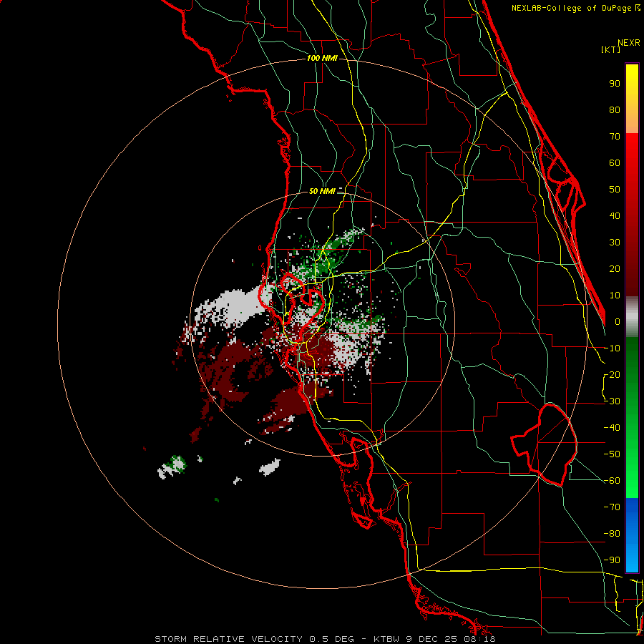Click the positive 10 value on the scale

pos(615,296)
